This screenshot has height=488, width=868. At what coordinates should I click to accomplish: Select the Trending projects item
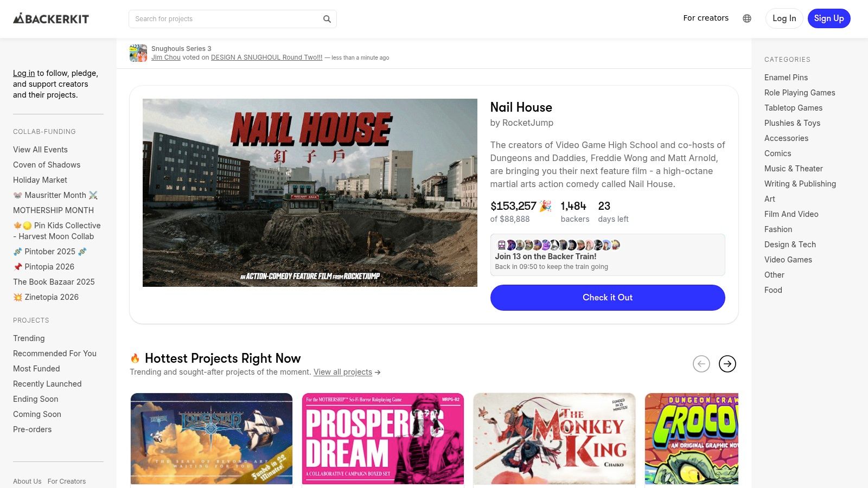coord(29,338)
